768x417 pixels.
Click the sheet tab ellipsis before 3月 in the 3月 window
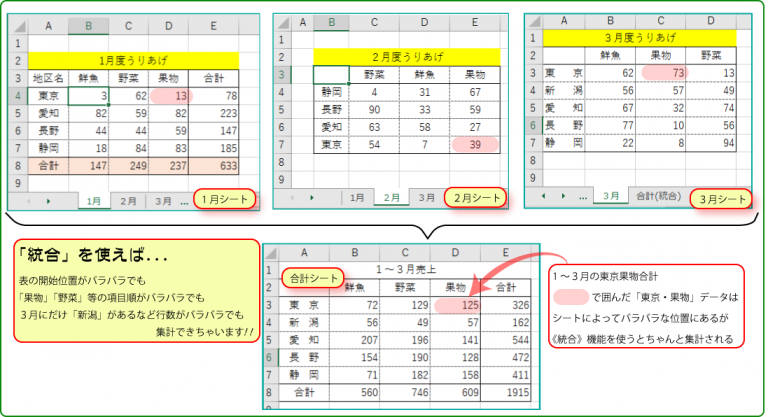583,197
